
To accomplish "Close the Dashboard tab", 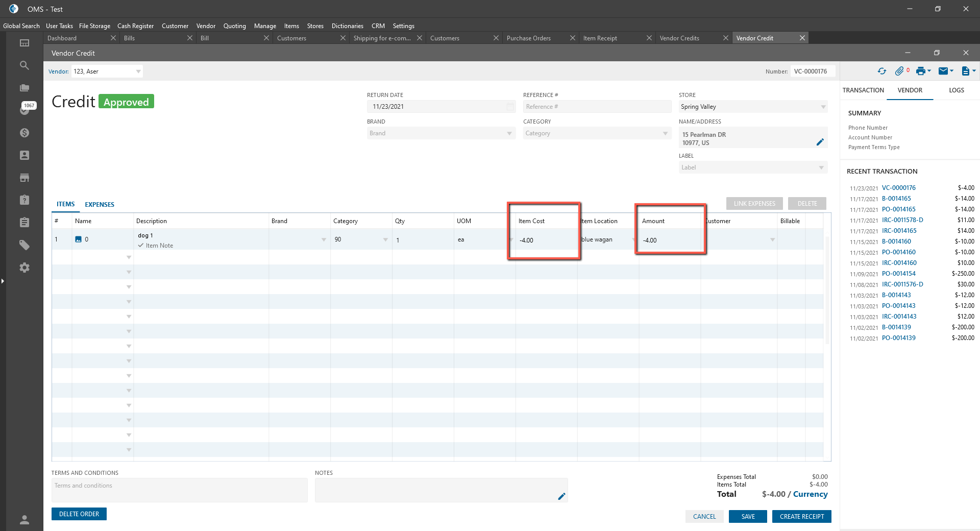I will click(113, 38).
